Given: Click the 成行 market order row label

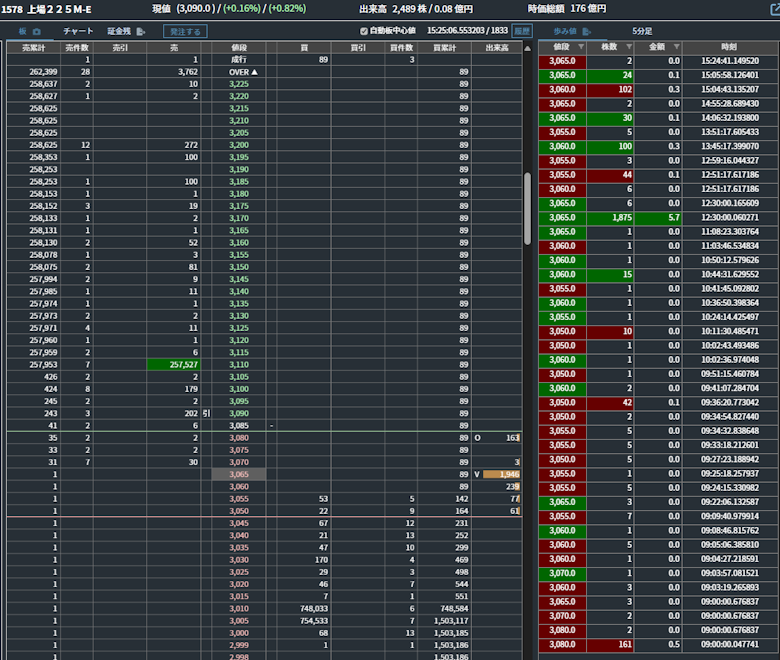Looking at the screenshot, I should coord(239,60).
